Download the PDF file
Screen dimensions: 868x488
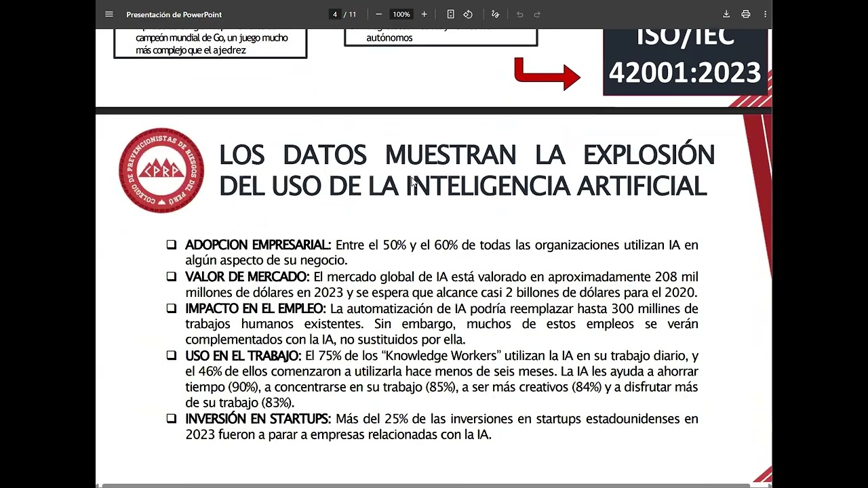(726, 14)
